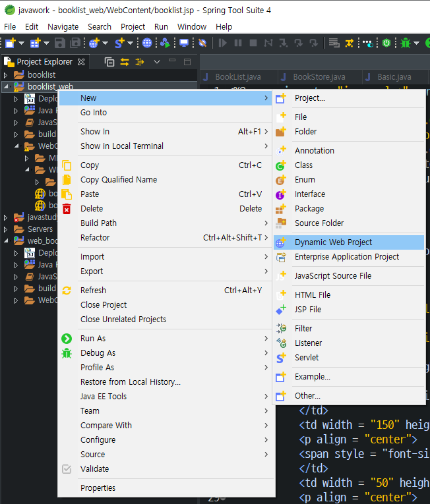
Task: Click the green Boot Dashboard power icon
Action: pos(386,43)
